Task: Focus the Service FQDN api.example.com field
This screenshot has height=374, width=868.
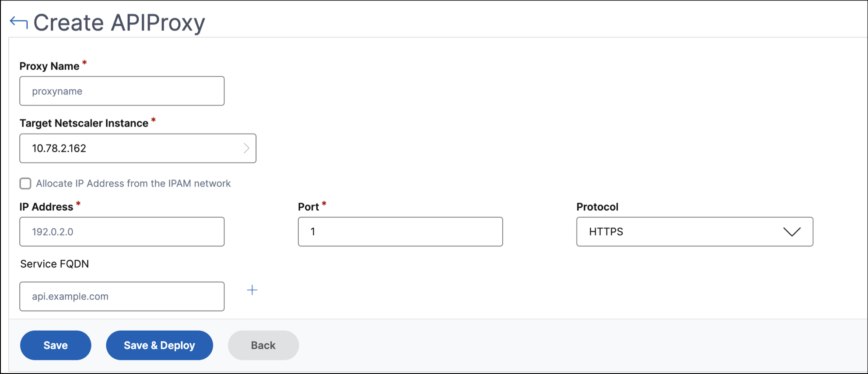Action: 122,296
